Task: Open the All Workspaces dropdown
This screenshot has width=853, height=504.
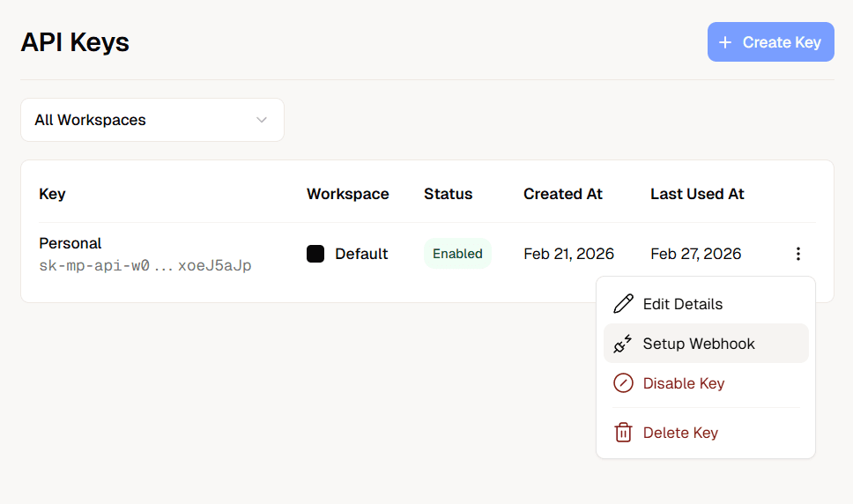Action: coord(152,120)
